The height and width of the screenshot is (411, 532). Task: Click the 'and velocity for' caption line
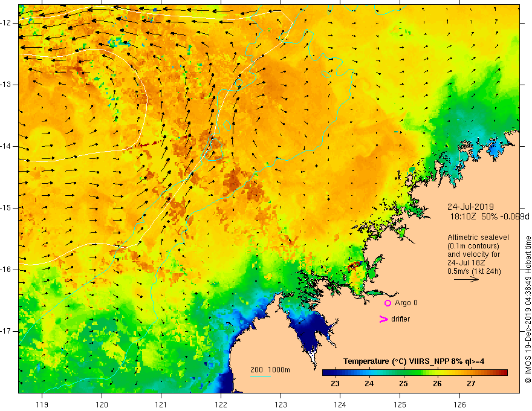click(x=473, y=254)
